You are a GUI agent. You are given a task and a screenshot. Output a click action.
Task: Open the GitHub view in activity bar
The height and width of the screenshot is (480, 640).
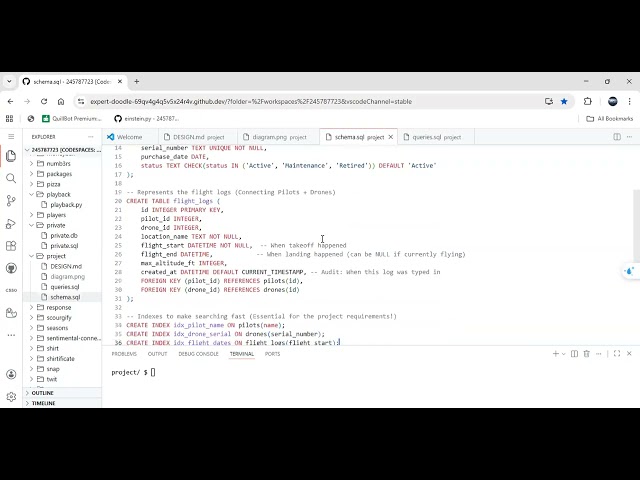[x=11, y=268]
